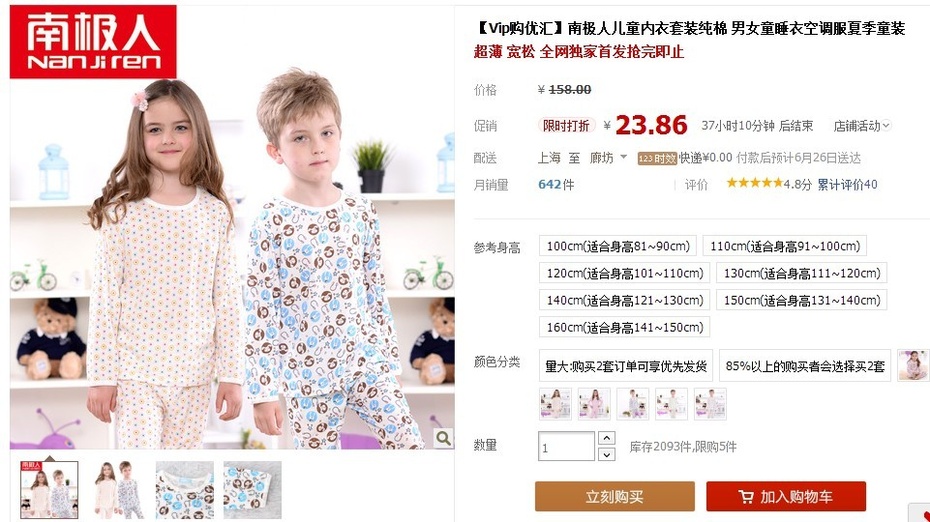
Task: Open the 廊坊 delivery destination dropdown
Action: (x=607, y=158)
